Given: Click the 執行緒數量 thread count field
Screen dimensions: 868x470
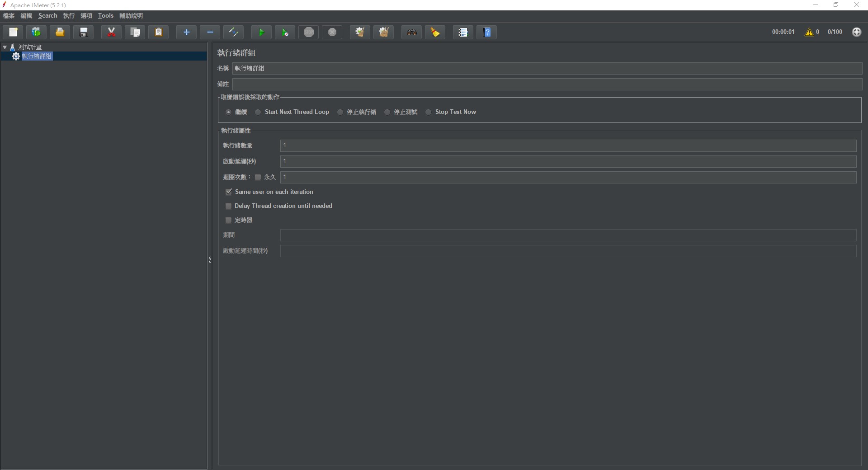Looking at the screenshot, I should click(568, 146).
